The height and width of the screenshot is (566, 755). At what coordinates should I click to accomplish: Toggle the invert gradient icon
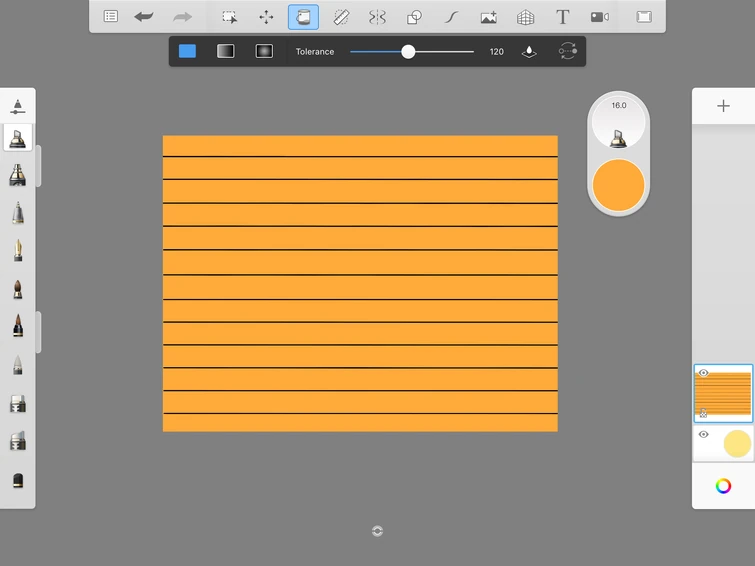568,51
